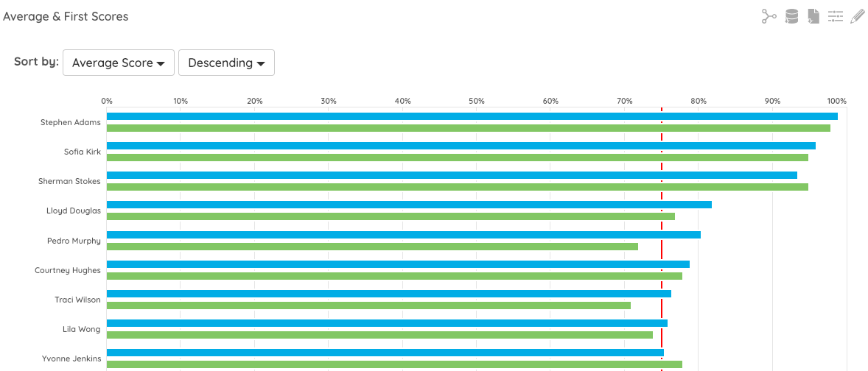Image resolution: width=868 pixels, height=371 pixels.
Task: Click Lila Wong blue average bar
Action: point(387,323)
